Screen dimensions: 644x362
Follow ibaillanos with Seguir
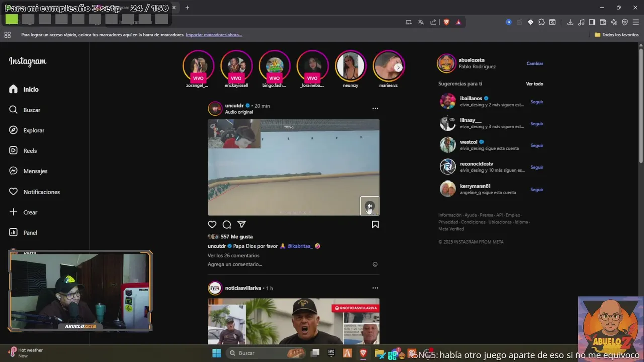[537, 102]
